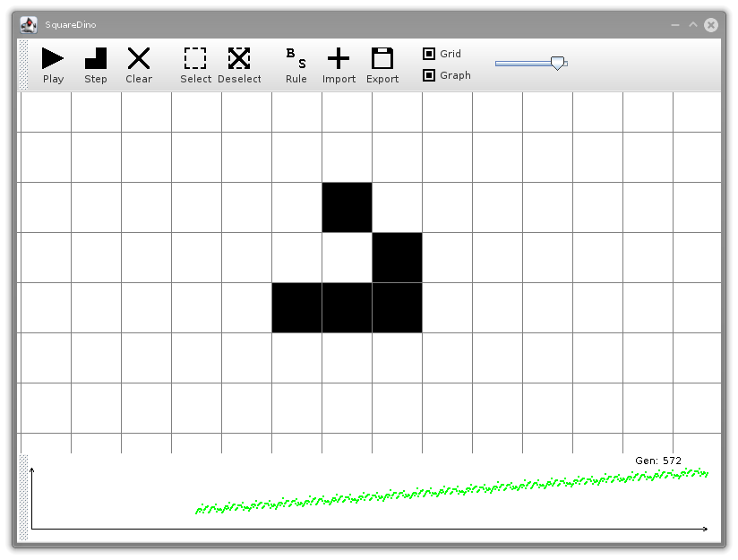Viewport: 738px width, 560px height.
Task: Click the green population graph line
Action: coord(448,490)
